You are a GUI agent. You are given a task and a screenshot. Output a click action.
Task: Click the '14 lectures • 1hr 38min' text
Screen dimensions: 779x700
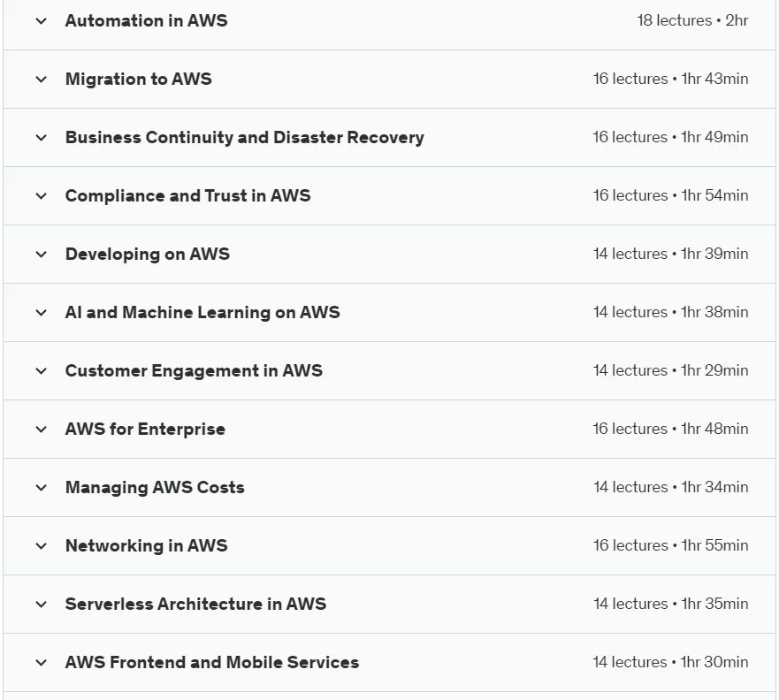(x=671, y=312)
